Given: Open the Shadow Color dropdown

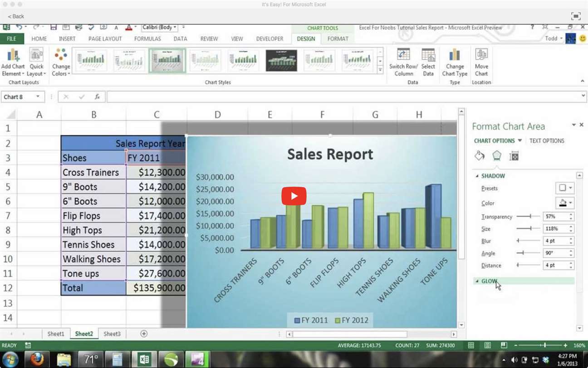Looking at the screenshot, I should click(565, 203).
